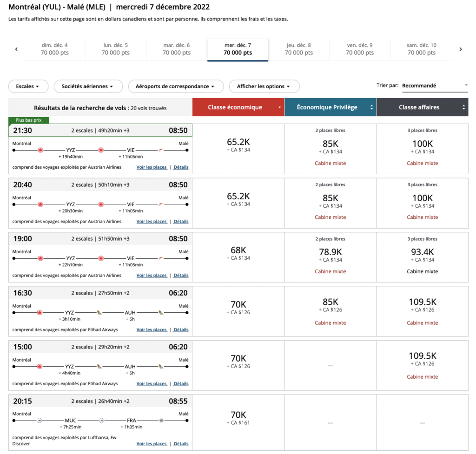476x454 pixels.
Task: Select the jeu. déc. 8 date tab
Action: click(298, 49)
